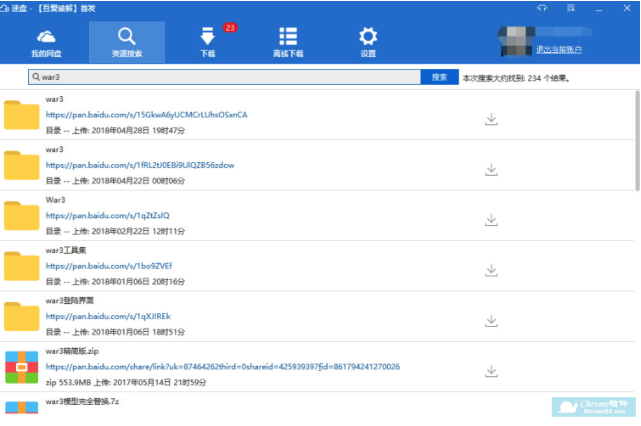Download the war3工具集 folder
The height and width of the screenshot is (426, 641).
(491, 270)
